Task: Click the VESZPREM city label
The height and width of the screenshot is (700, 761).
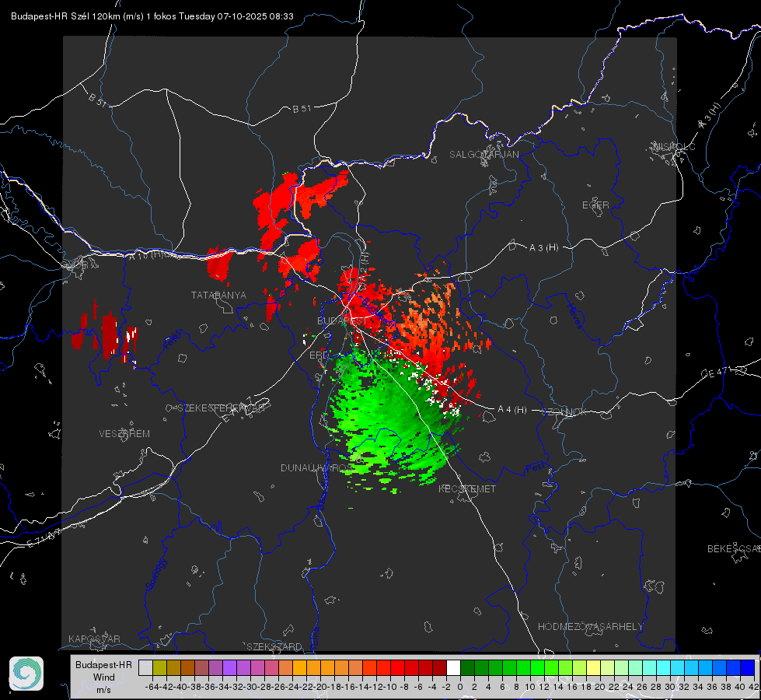Action: (x=124, y=434)
